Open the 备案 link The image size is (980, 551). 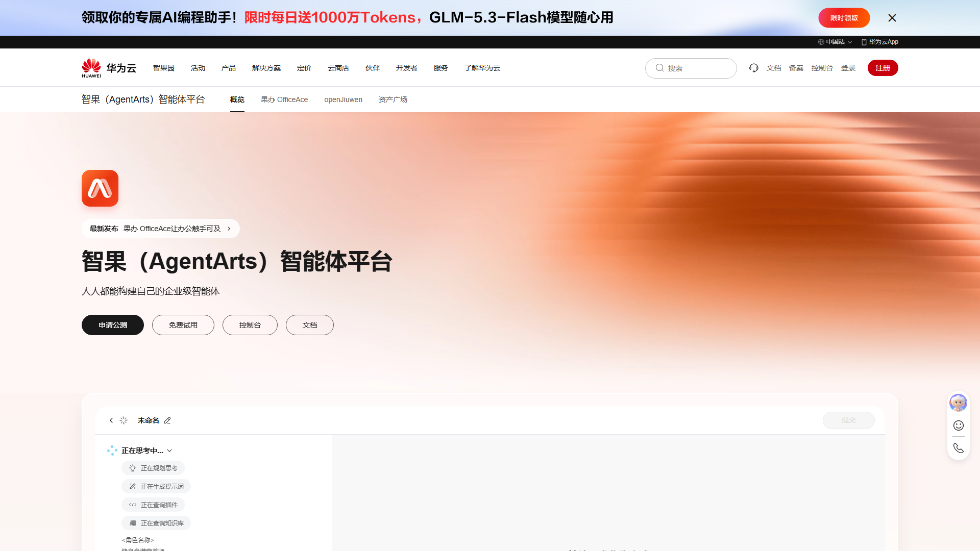coord(796,68)
